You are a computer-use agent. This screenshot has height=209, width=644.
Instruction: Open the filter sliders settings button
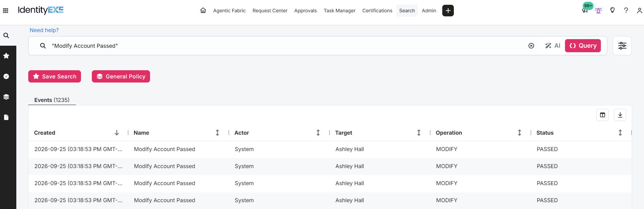coord(622,46)
